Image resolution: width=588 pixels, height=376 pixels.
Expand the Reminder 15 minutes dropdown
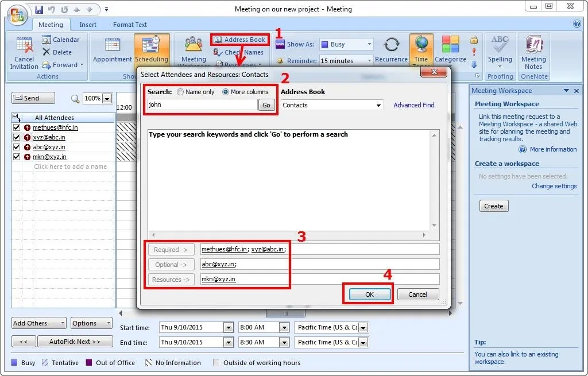tap(369, 60)
